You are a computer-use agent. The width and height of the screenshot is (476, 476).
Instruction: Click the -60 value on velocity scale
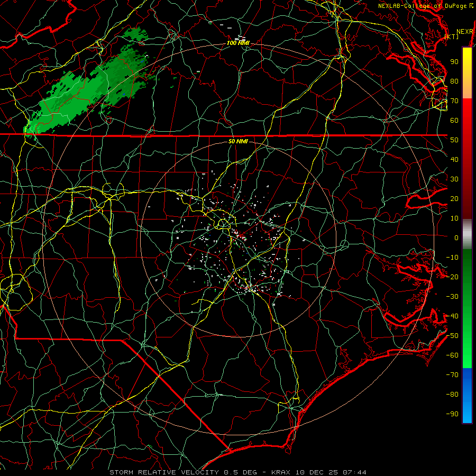(x=452, y=355)
